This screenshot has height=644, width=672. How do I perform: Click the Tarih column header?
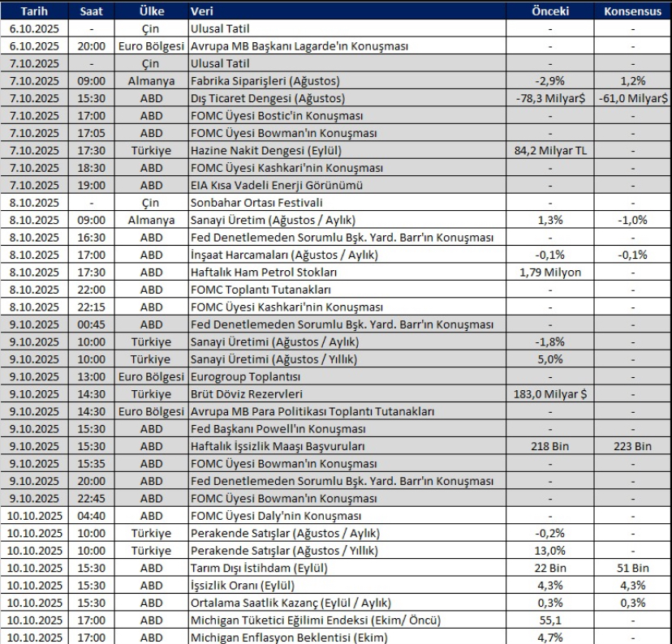click(x=32, y=12)
